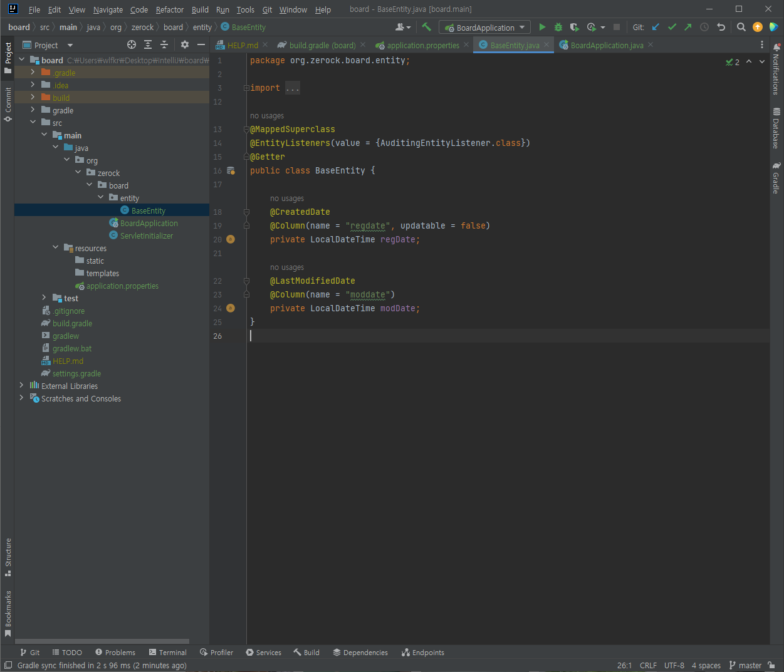Expand the .gradle folder

tap(33, 72)
